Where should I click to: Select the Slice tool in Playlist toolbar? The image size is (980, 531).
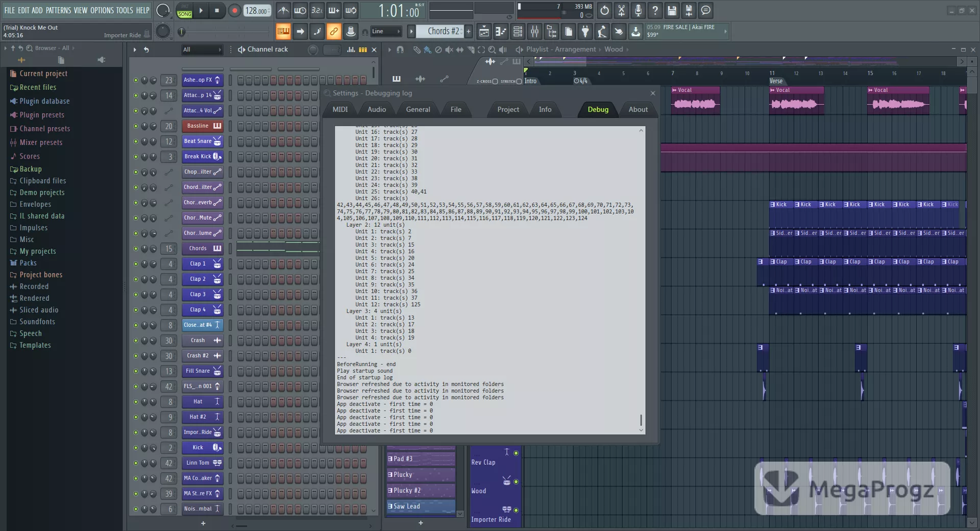(x=471, y=49)
